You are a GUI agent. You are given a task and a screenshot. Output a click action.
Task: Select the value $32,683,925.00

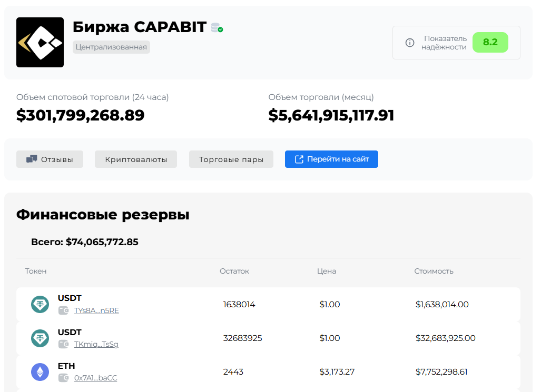click(x=446, y=338)
